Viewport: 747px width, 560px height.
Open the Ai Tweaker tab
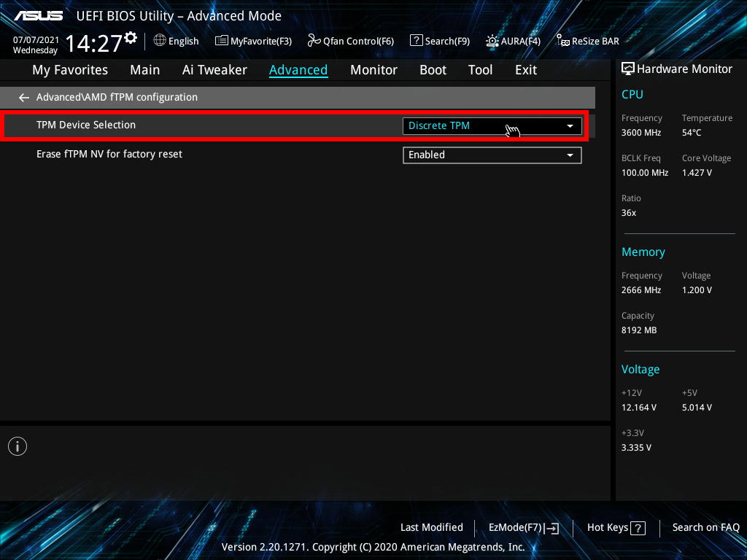tap(214, 70)
